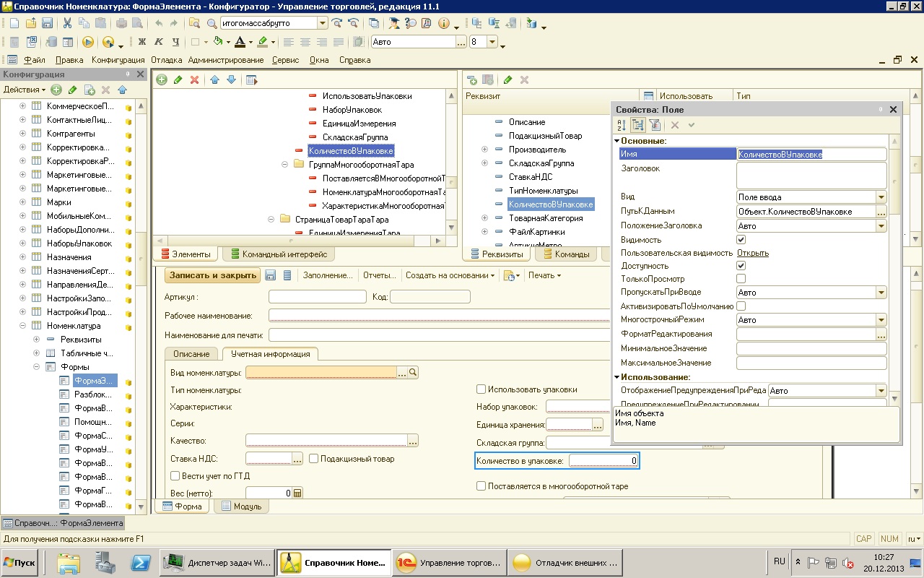Move the selected form element up

pyautogui.click(x=214, y=79)
